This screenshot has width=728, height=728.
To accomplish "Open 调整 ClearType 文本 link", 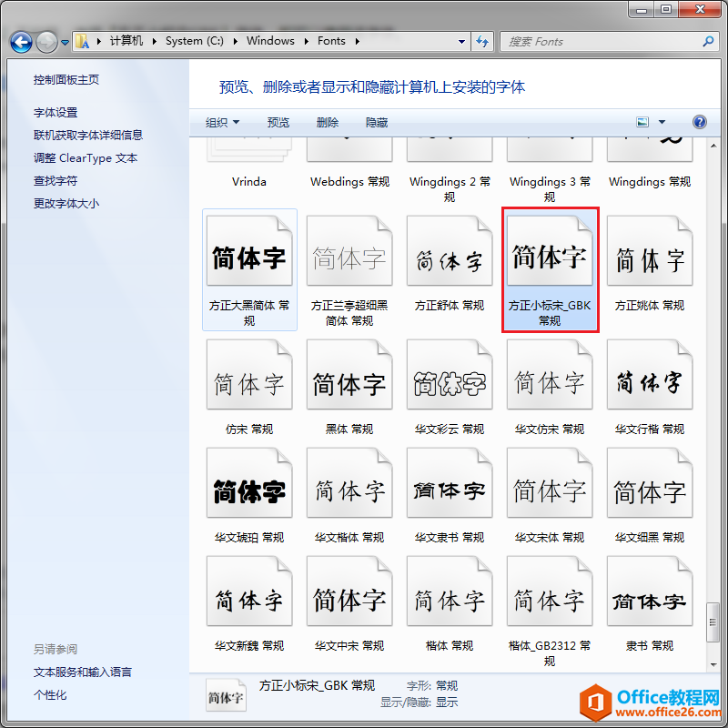I will [86, 157].
